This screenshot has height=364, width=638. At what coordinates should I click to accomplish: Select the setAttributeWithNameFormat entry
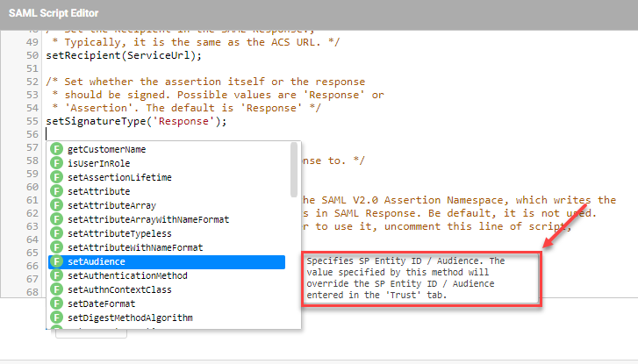[x=134, y=247]
